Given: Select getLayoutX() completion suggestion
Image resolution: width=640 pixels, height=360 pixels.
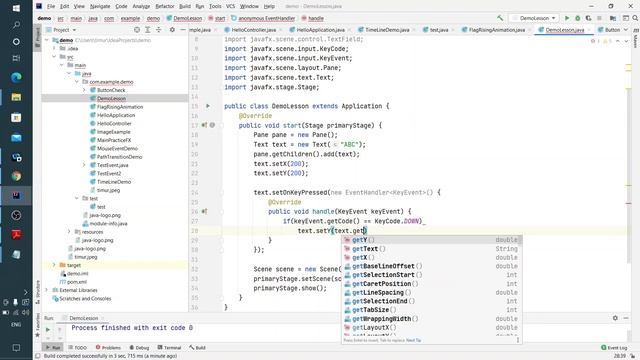Looking at the screenshot, I should pyautogui.click(x=431, y=327).
